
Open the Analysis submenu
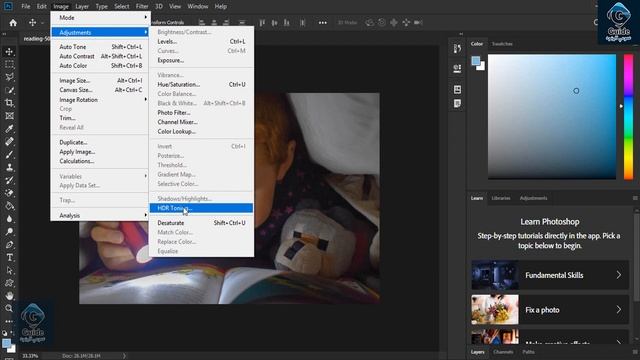click(100, 215)
